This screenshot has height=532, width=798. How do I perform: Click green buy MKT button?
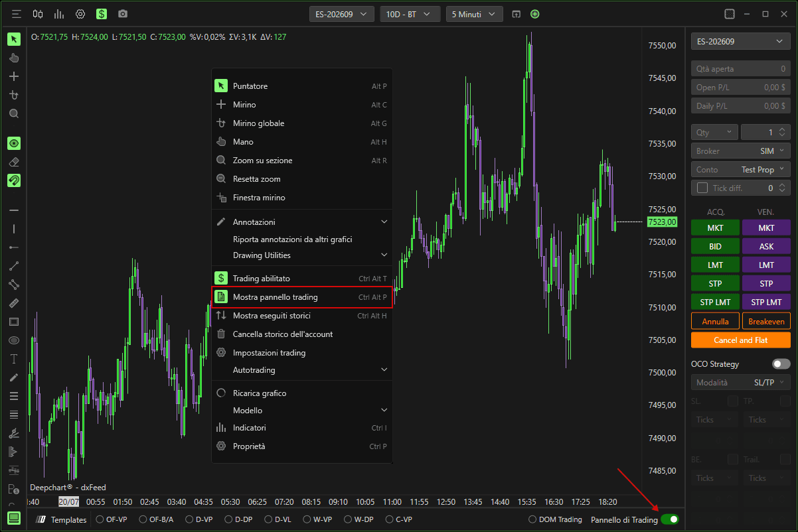(x=715, y=228)
